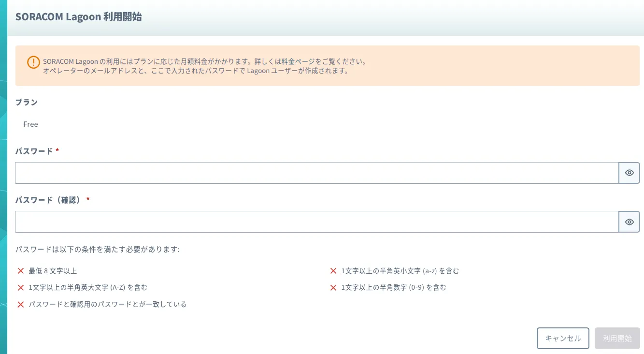
Task: Click the orange warning icon in the notice banner
Action: pos(33,62)
